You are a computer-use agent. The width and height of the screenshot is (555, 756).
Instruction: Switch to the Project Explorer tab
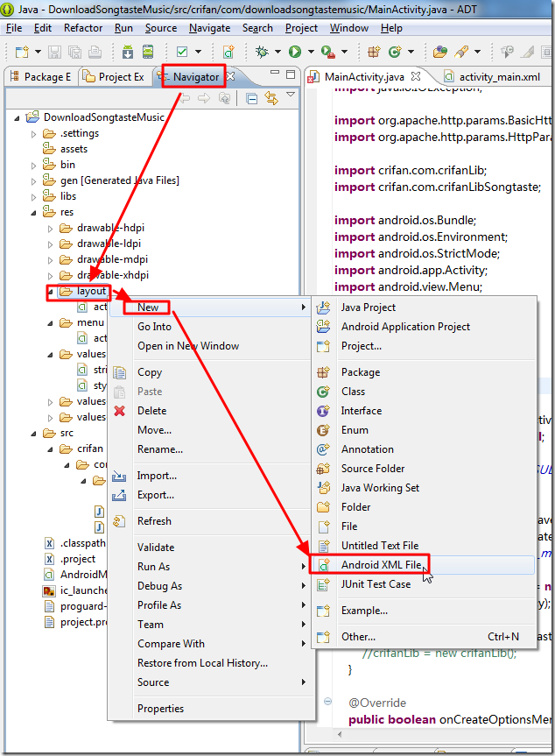(x=114, y=77)
